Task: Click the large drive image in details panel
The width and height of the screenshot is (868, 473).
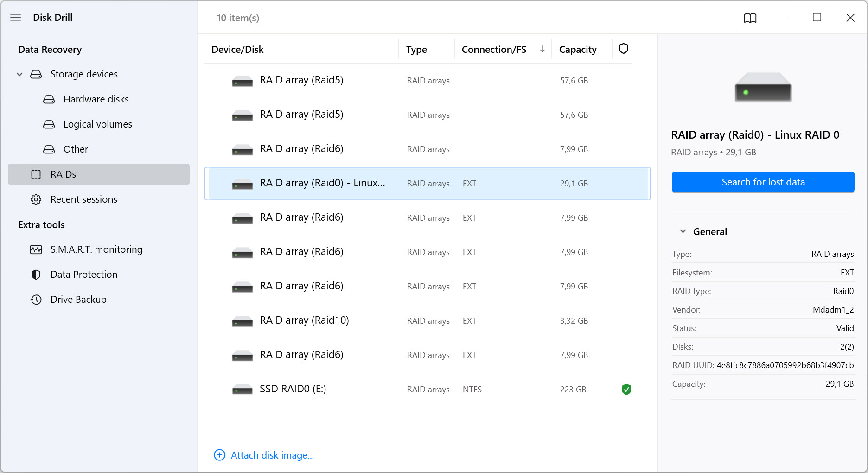Action: coord(763,87)
